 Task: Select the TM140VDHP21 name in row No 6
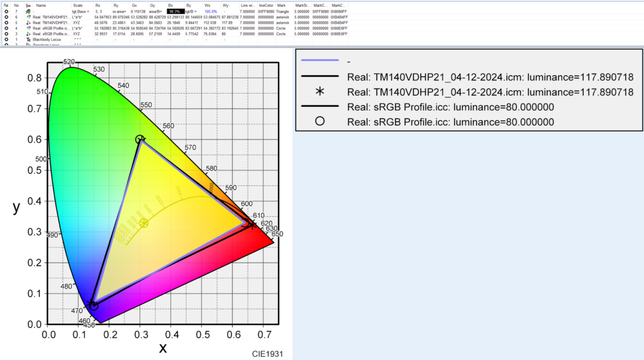coord(52,17)
